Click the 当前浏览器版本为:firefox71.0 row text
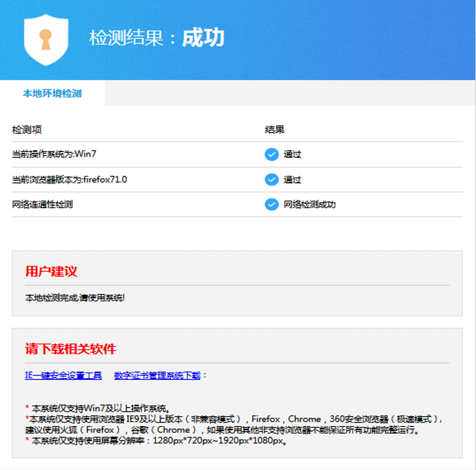Viewport: 476px width, 470px height. 69,180
